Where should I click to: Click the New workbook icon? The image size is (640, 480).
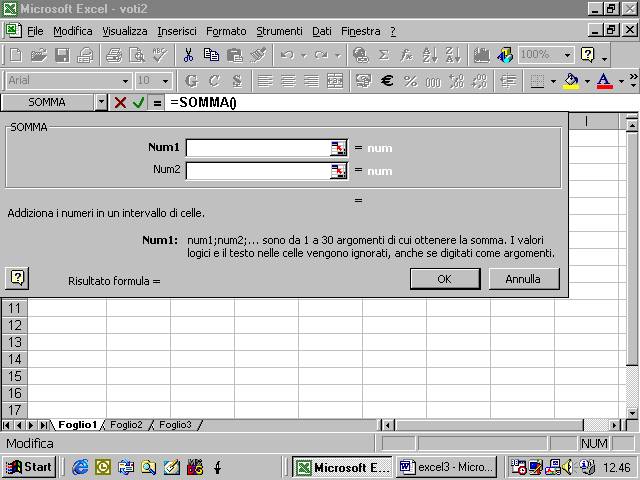(x=16, y=55)
